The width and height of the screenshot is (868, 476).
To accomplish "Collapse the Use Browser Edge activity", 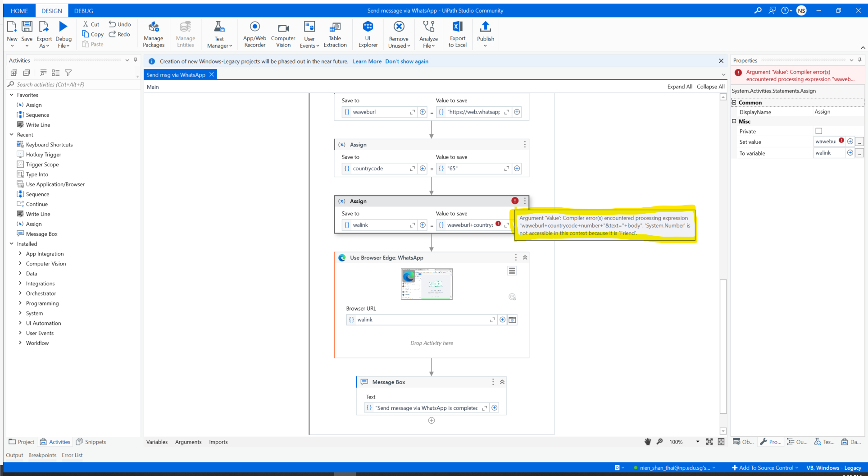I will 525,258.
